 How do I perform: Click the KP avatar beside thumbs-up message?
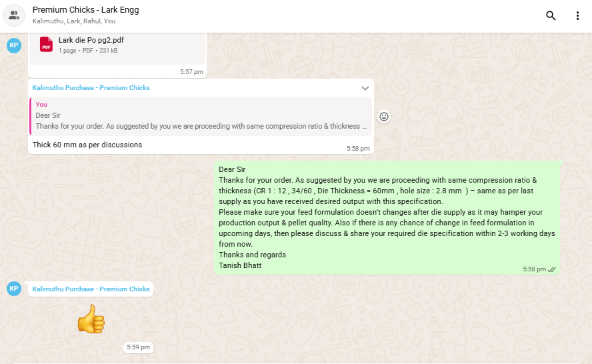[14, 289]
